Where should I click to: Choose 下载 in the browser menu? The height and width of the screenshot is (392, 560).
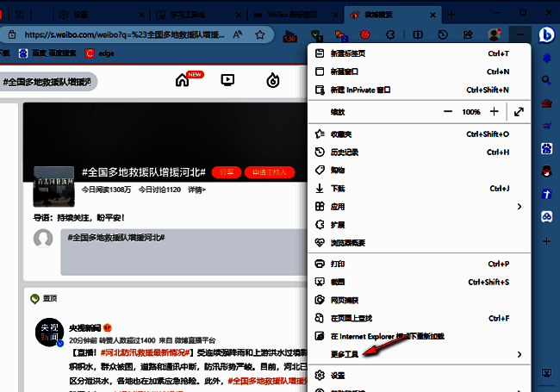[338, 188]
